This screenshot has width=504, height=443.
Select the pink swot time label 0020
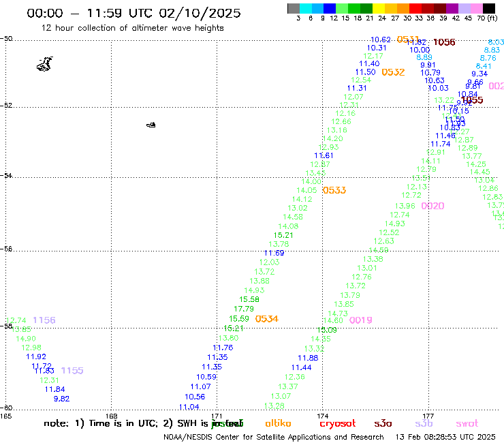tap(432, 206)
